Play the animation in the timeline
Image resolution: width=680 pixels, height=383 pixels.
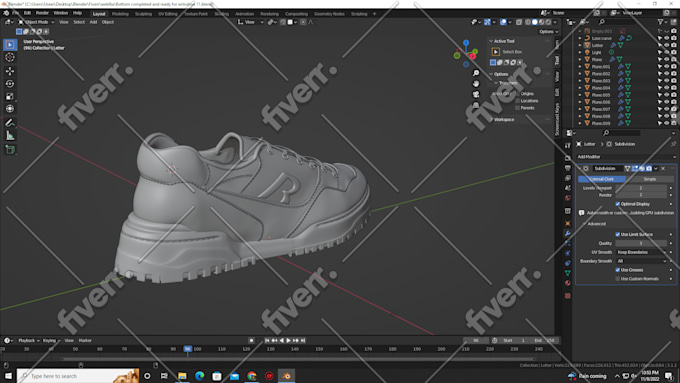tap(288, 340)
